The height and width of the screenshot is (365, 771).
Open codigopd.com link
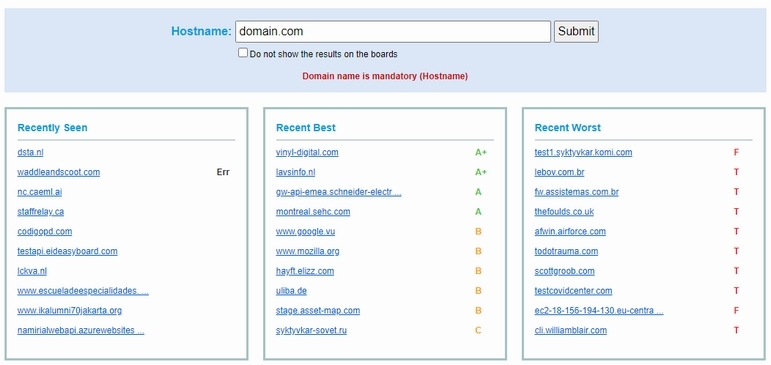[x=45, y=231]
